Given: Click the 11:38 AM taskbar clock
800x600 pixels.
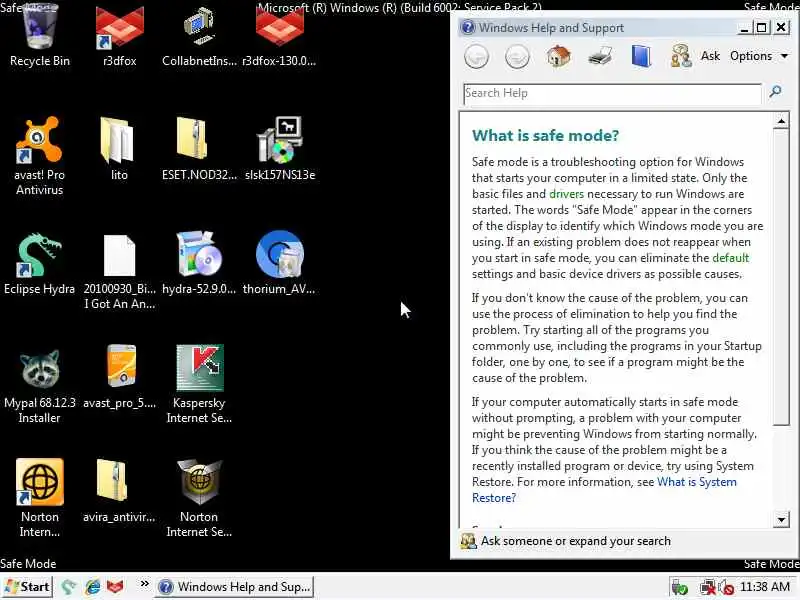Looking at the screenshot, I should (x=765, y=587).
